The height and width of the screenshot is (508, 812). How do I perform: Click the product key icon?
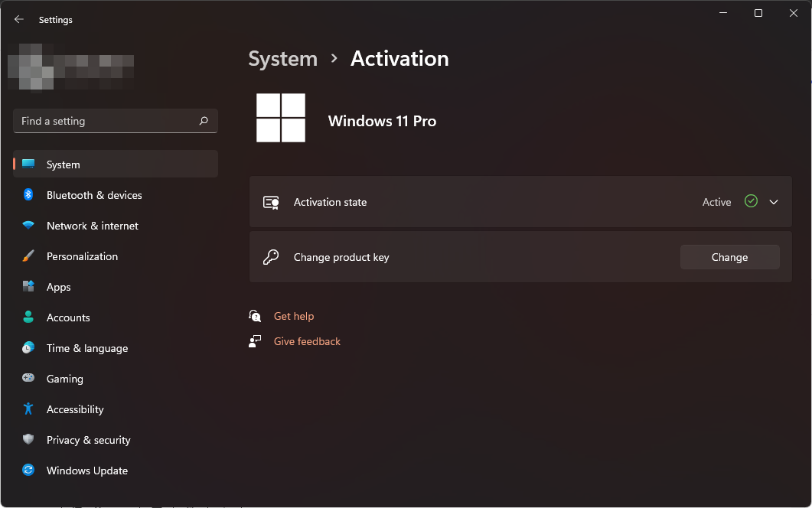tap(271, 257)
